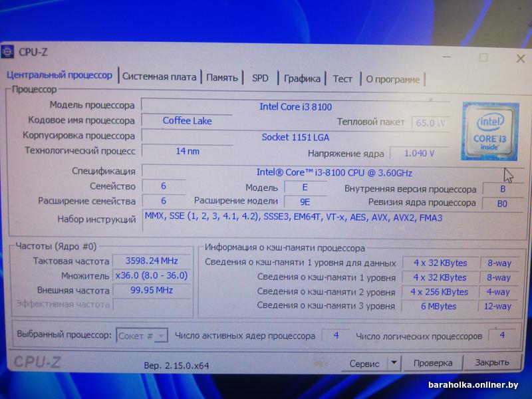Click the Закрыть button
Screen dimensions: 532x399
(492, 362)
